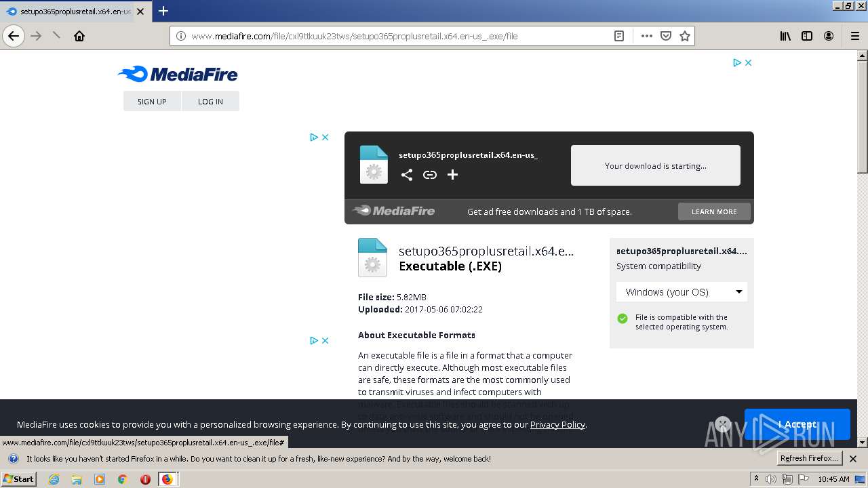Click the 'Executable (.EXE)' heading
Screen dimensions: 868x488
pyautogui.click(x=450, y=266)
